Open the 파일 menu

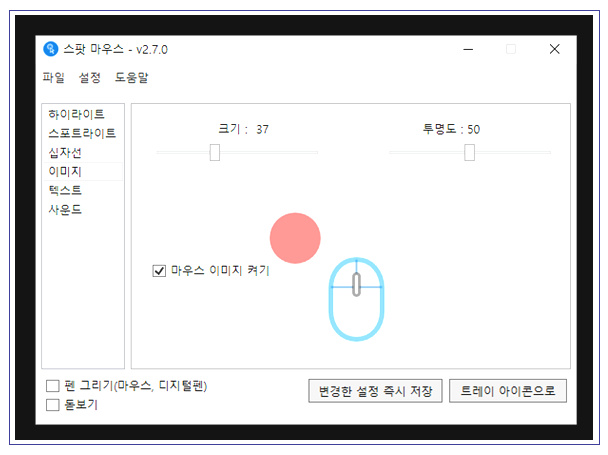54,78
